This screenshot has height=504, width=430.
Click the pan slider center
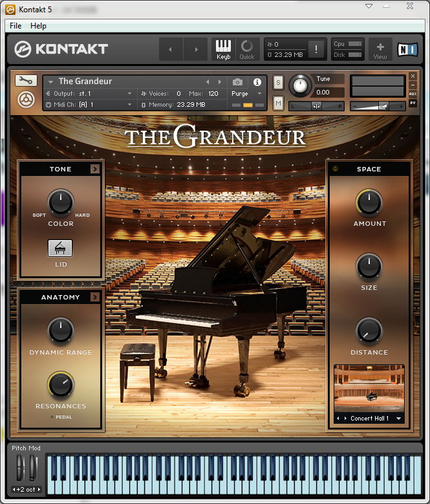point(316,106)
